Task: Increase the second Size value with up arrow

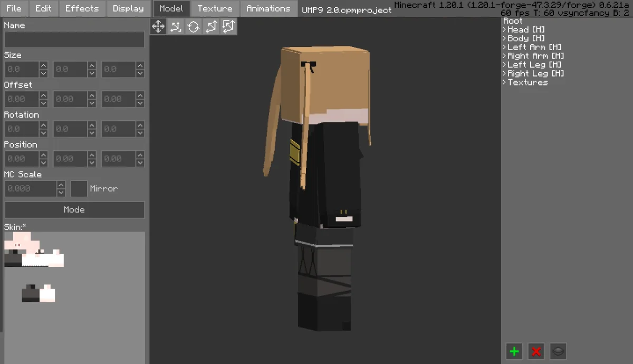Action: click(92, 65)
